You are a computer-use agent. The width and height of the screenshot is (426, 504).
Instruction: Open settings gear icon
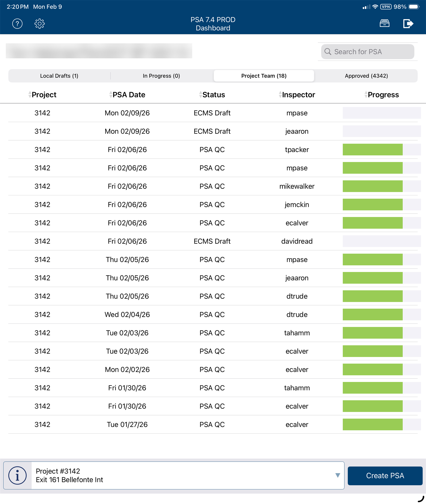click(39, 24)
